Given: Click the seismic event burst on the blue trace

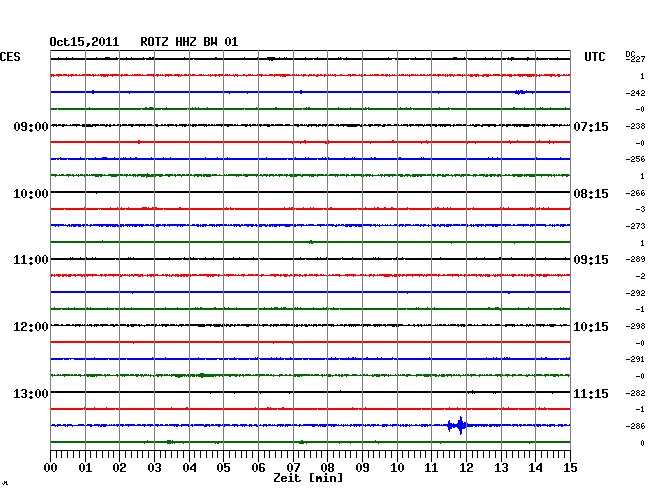Looking at the screenshot, I should [457, 425].
